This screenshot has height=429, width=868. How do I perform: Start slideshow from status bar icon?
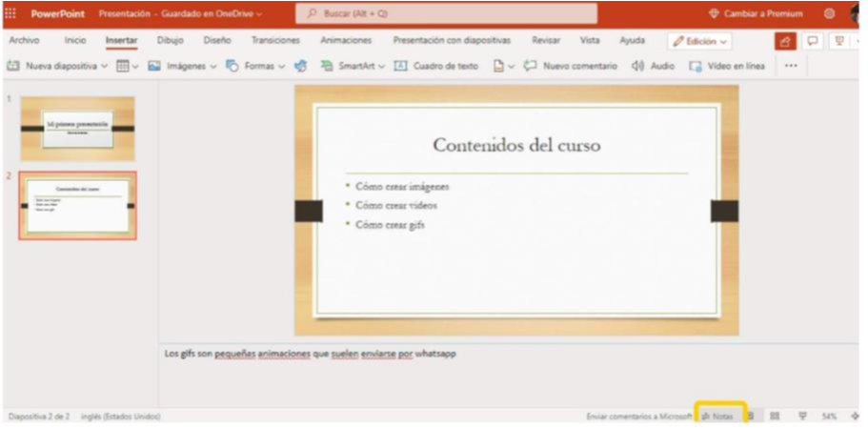(x=802, y=417)
